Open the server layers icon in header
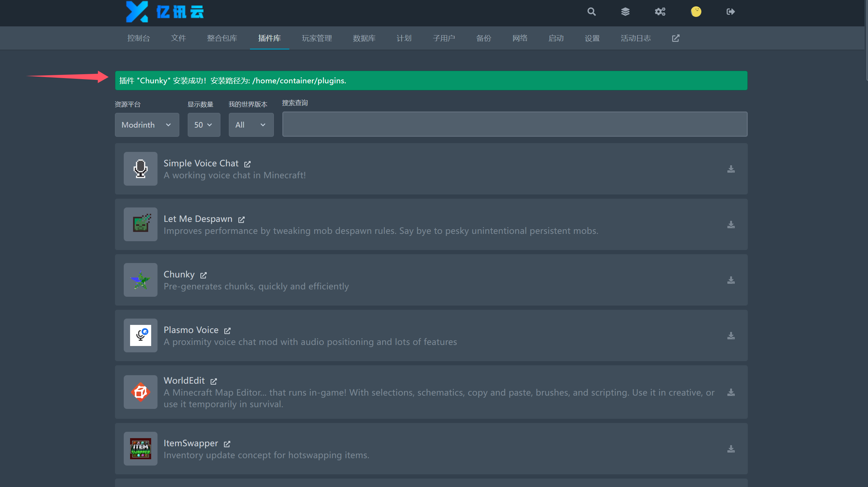Screen dimensions: 868x487 point(625,12)
